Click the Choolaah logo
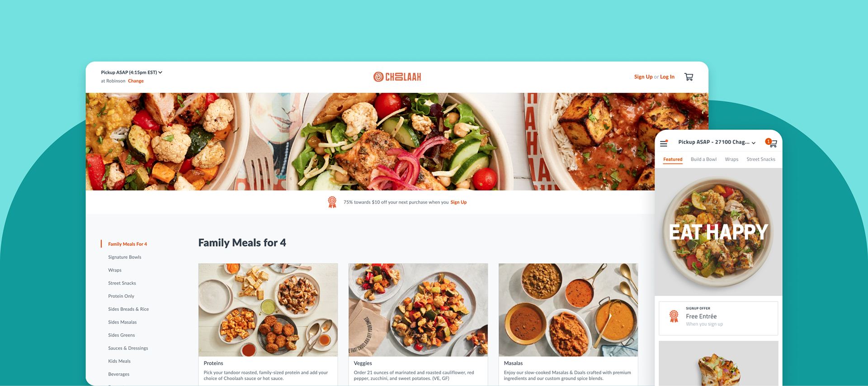Viewport: 868px width, 386px height. [397, 77]
